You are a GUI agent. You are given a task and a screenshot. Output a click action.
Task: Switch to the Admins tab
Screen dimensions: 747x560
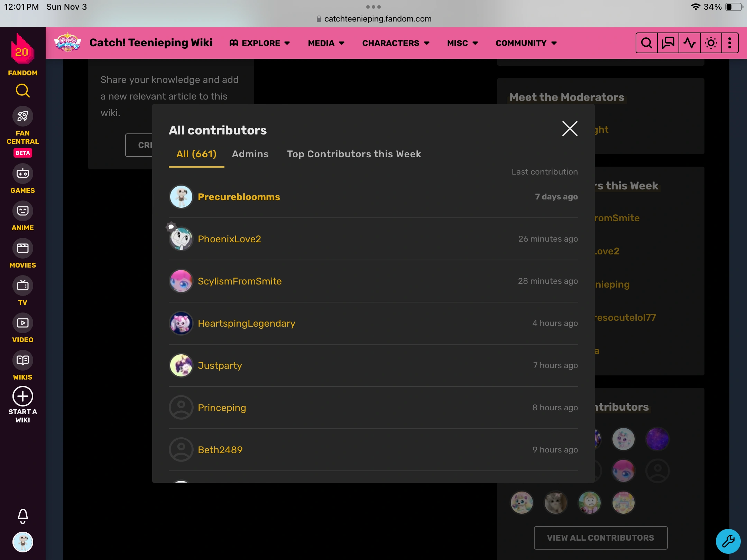click(250, 154)
